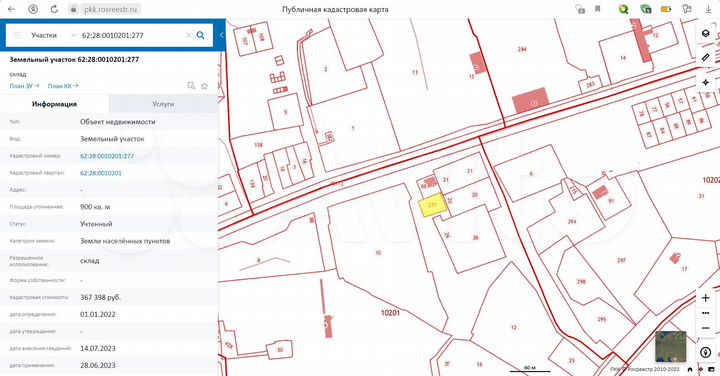Viewport: 720px width, 376px height.
Task: Click the quarter label 10201 on map
Action: (x=390, y=313)
